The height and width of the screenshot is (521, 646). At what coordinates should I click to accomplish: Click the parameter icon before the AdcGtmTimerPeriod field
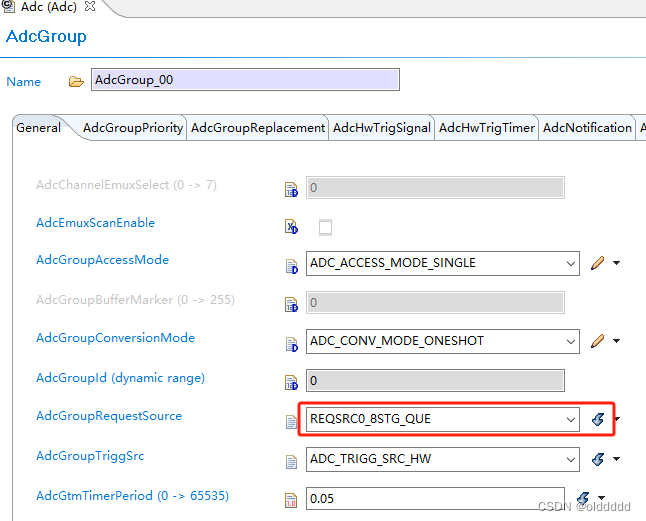pos(291,500)
